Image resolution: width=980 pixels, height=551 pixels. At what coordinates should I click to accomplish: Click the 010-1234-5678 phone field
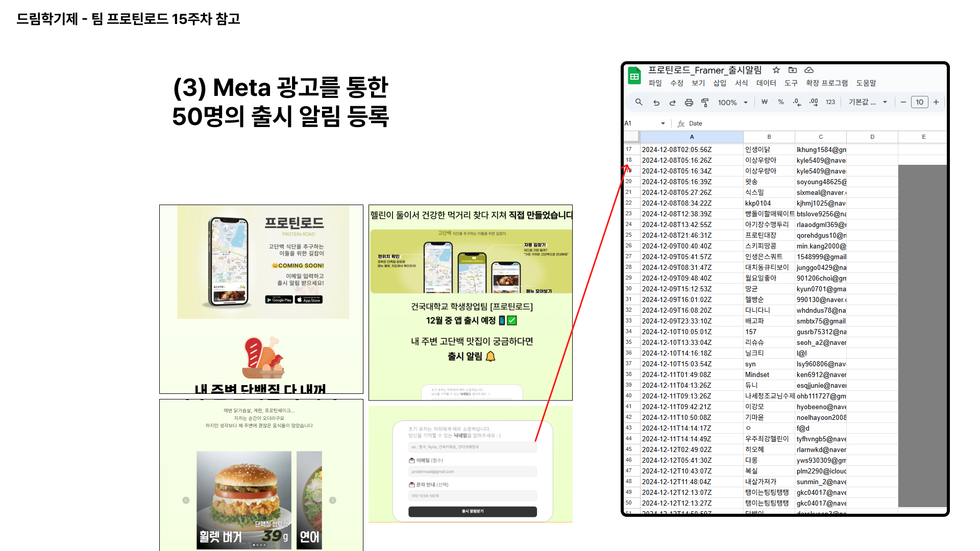473,496
